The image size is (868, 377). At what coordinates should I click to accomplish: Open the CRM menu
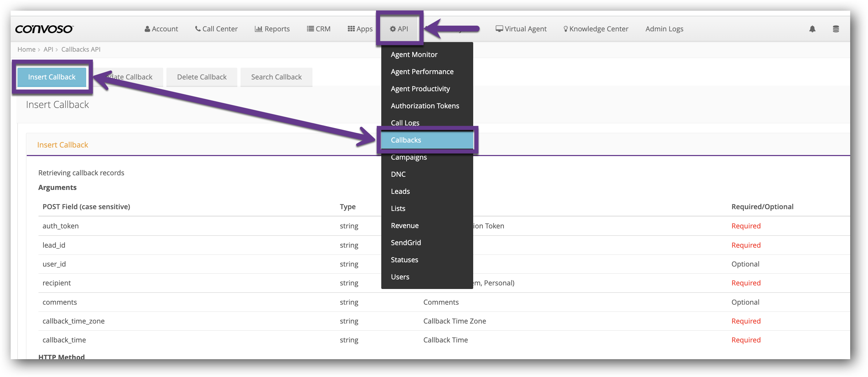coord(319,29)
